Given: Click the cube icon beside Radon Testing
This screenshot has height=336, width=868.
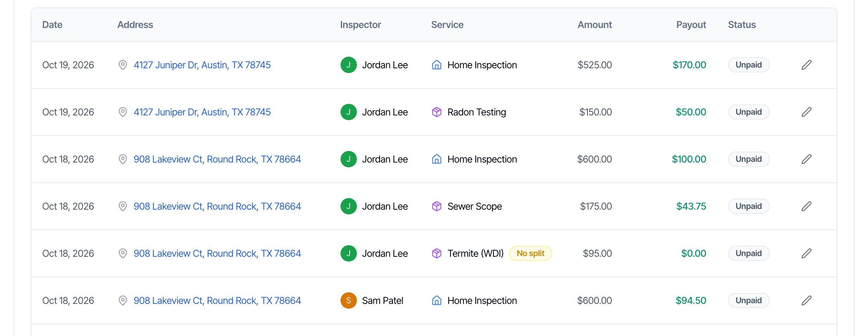Looking at the screenshot, I should [x=436, y=112].
